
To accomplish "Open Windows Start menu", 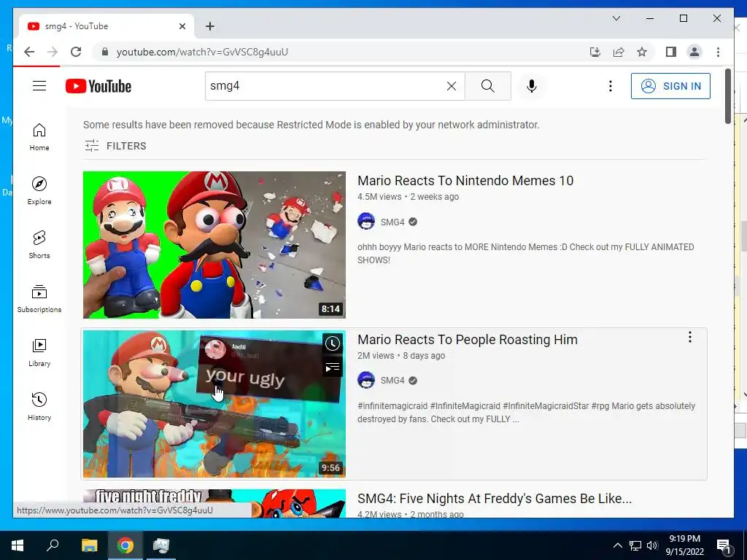I will pos(18,545).
